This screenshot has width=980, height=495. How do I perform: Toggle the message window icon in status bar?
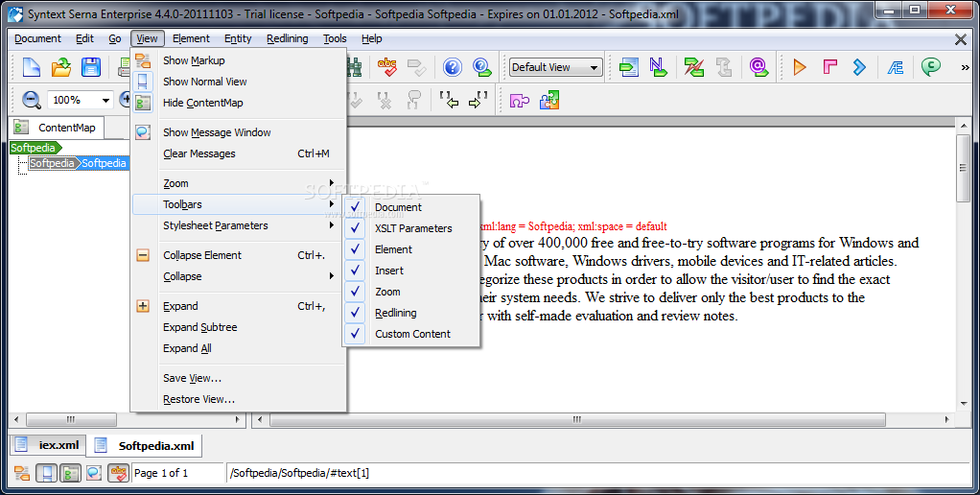coord(94,473)
